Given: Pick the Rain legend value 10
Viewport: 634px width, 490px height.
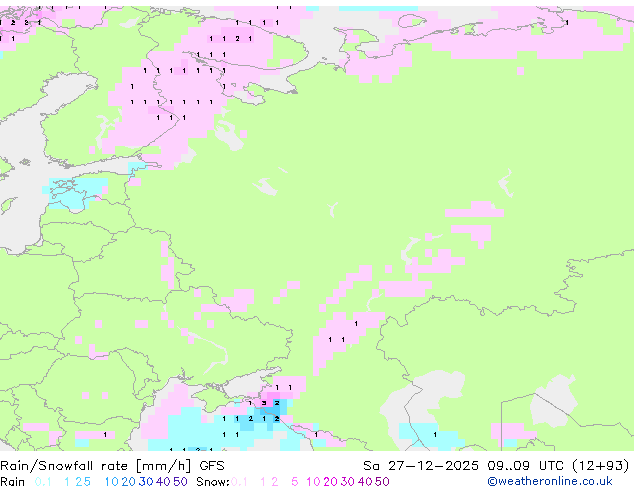Looking at the screenshot, I should pyautogui.click(x=112, y=482).
